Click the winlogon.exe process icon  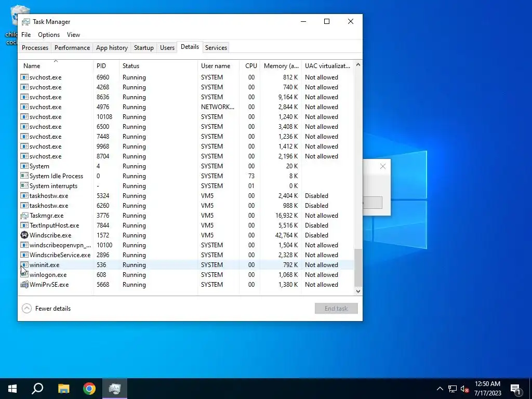click(x=24, y=275)
